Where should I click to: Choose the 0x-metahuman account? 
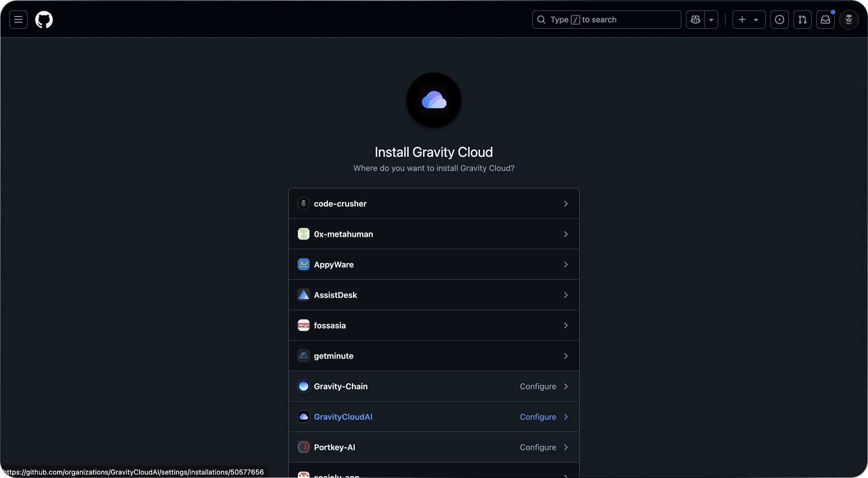(434, 234)
